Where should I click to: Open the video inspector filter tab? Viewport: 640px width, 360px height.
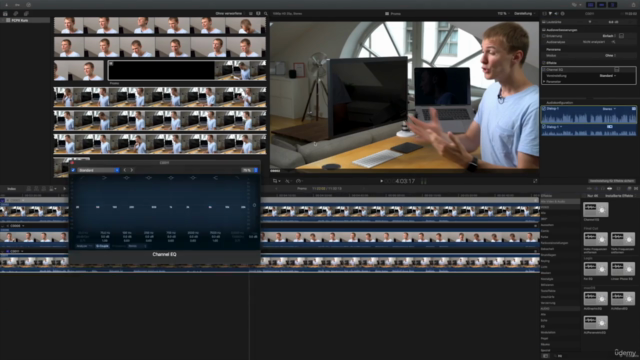pyautogui.click(x=550, y=13)
